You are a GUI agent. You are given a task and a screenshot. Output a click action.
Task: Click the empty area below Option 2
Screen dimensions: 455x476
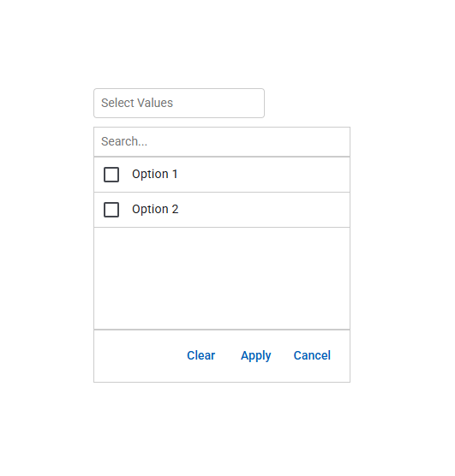[x=222, y=278]
